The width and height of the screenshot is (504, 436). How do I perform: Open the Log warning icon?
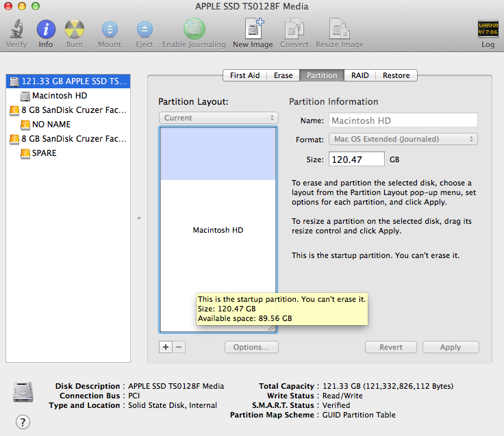488,29
